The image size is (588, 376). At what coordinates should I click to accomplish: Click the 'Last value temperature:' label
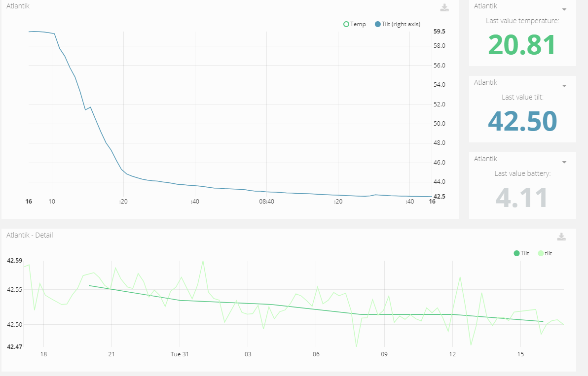522,21
